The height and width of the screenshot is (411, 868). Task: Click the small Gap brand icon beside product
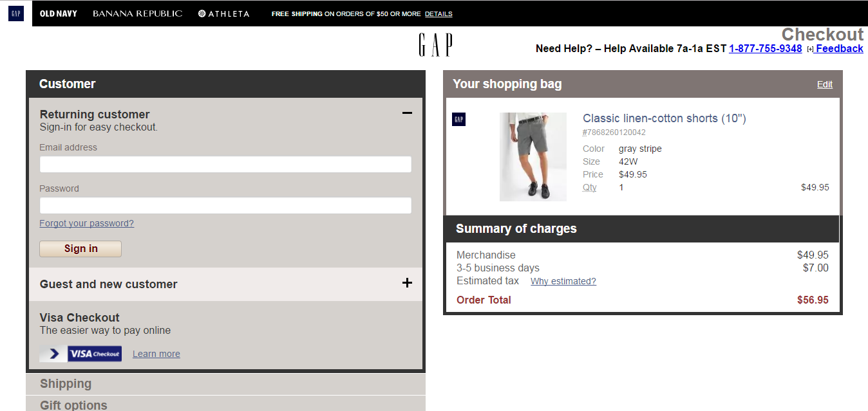pos(459,120)
